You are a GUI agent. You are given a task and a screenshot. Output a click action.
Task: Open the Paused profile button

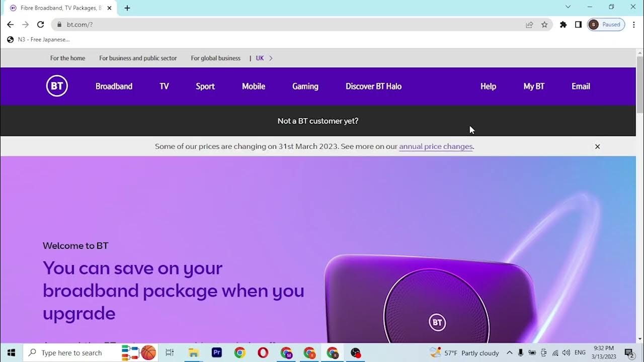click(606, 24)
